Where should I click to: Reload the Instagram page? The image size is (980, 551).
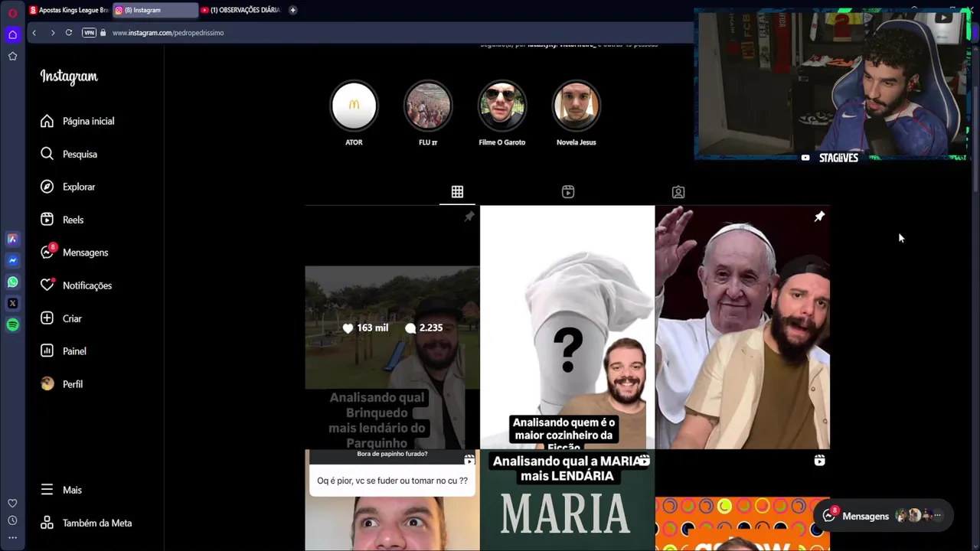pos(69,33)
